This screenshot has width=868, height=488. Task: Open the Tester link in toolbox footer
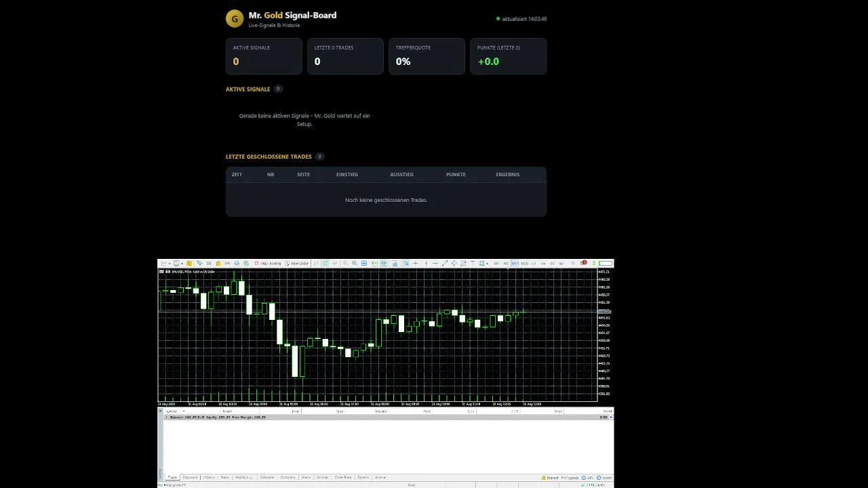tap(605, 478)
